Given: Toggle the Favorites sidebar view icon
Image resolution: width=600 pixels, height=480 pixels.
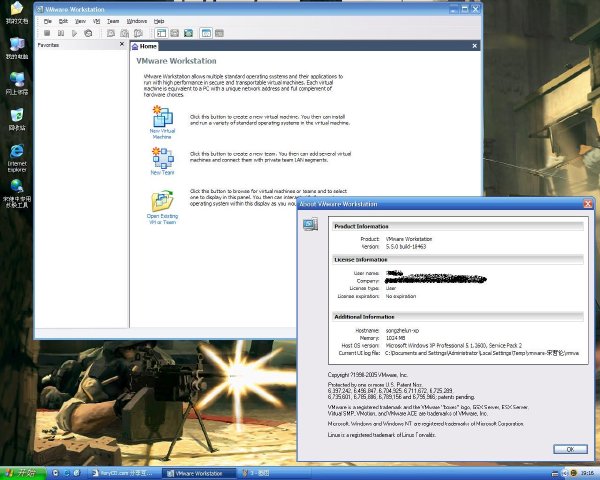Looking at the screenshot, I should point(161,33).
